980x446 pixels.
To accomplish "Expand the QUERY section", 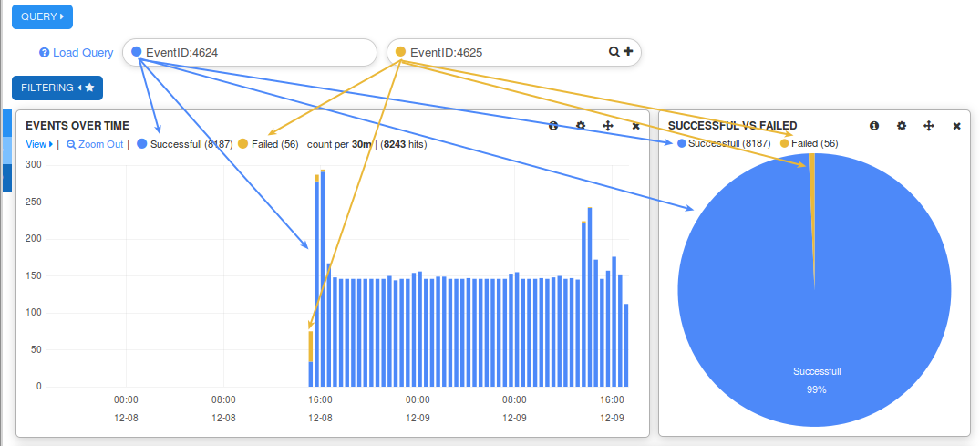I will pos(41,16).
